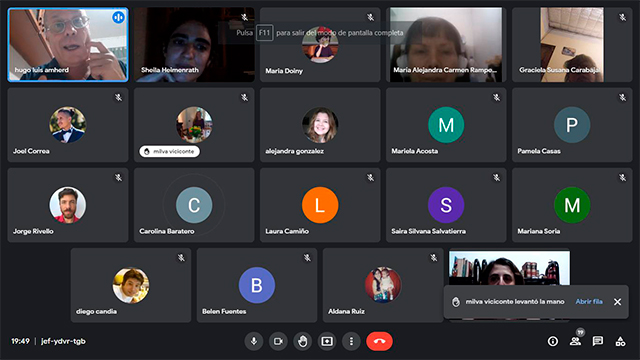Toggle the raise hand button

[302, 341]
